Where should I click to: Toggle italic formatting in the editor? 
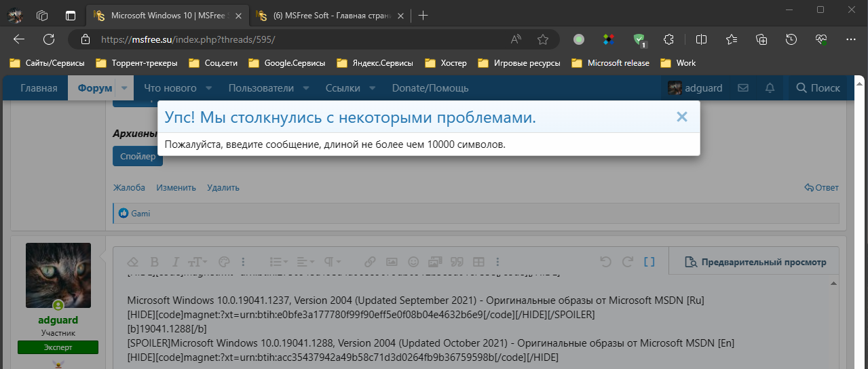[175, 262]
